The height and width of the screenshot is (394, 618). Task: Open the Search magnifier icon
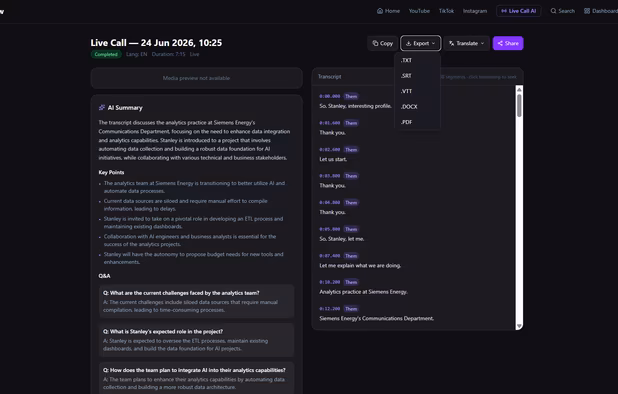coord(553,11)
